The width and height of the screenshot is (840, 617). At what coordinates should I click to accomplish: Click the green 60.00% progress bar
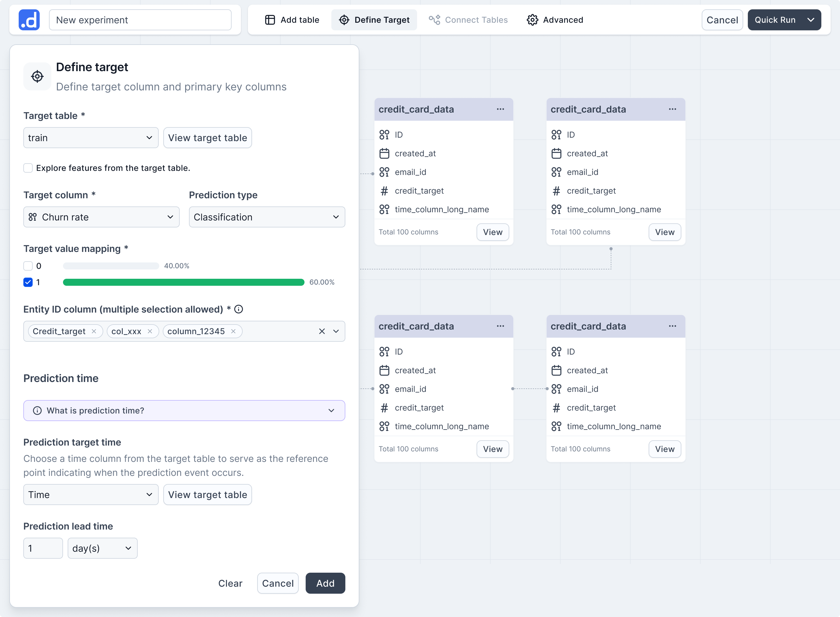[184, 282]
